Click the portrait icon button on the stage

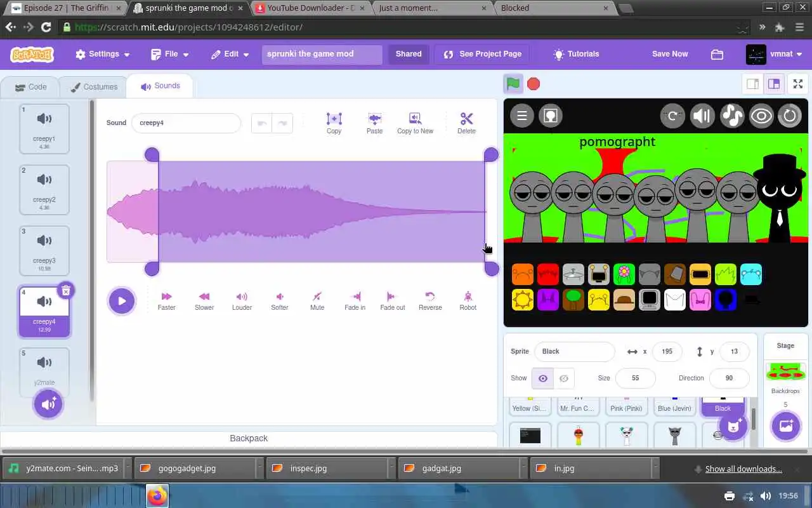550,116
